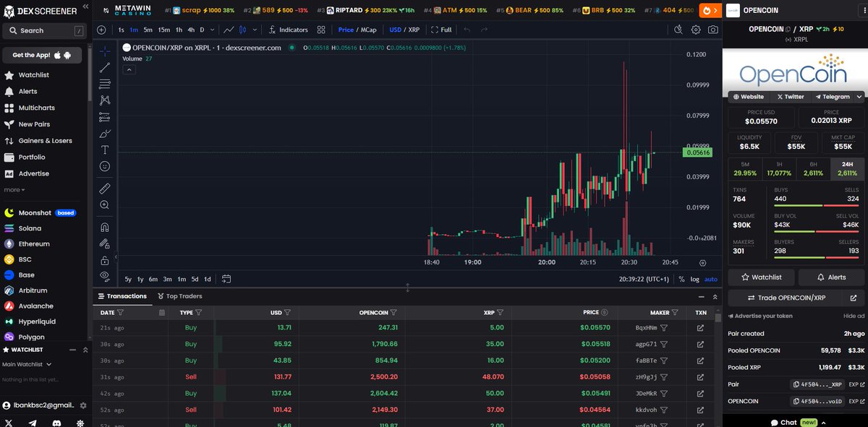The image size is (868, 427).
Task: Toggle percent scale on chart
Action: click(681, 280)
